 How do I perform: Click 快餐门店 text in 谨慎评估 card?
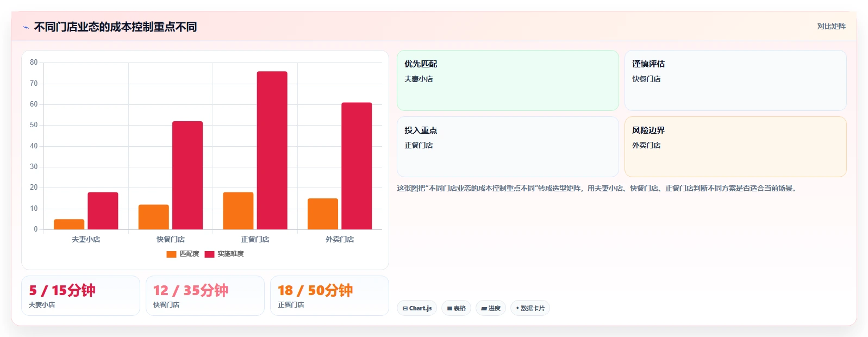point(646,79)
